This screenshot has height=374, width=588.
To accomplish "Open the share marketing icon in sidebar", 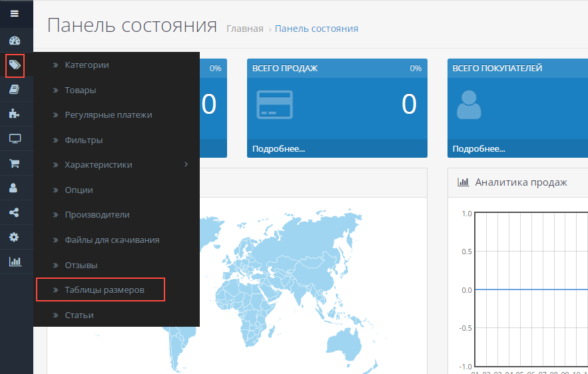I will point(14,213).
